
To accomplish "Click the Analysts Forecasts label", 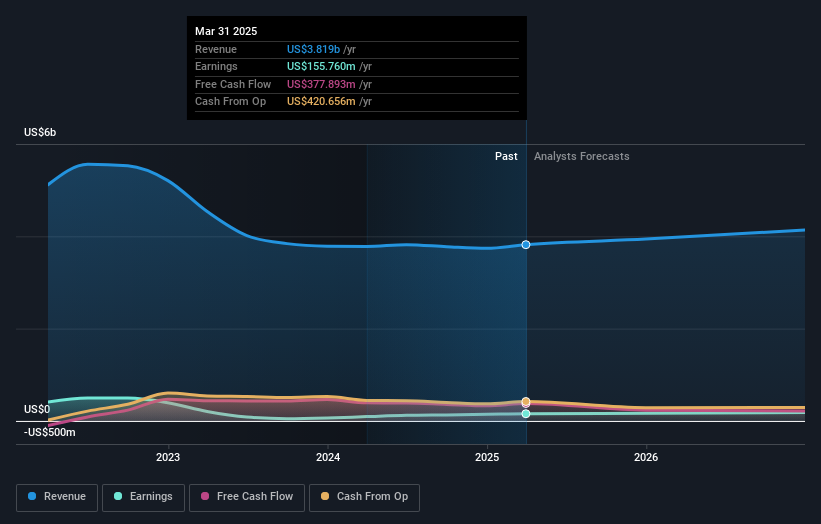I will pos(582,156).
